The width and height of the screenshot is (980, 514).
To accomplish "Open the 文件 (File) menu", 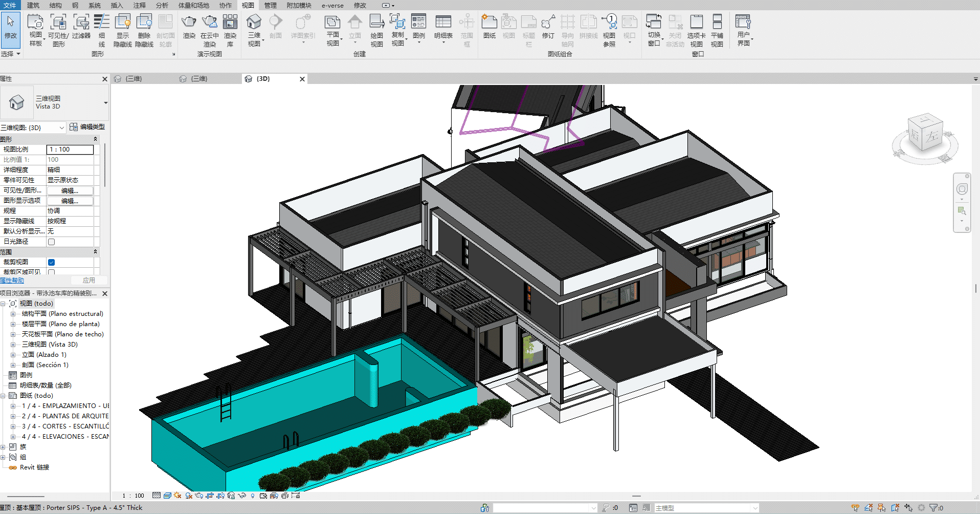I will pyautogui.click(x=10, y=6).
